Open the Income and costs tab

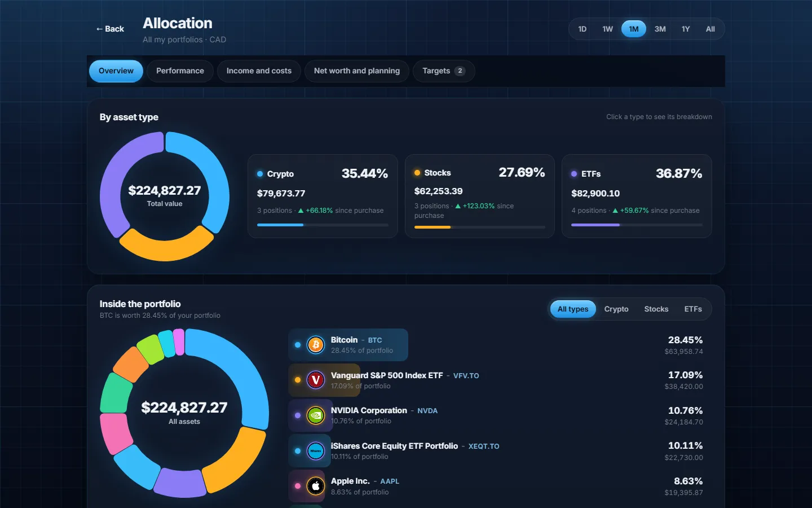(259, 71)
